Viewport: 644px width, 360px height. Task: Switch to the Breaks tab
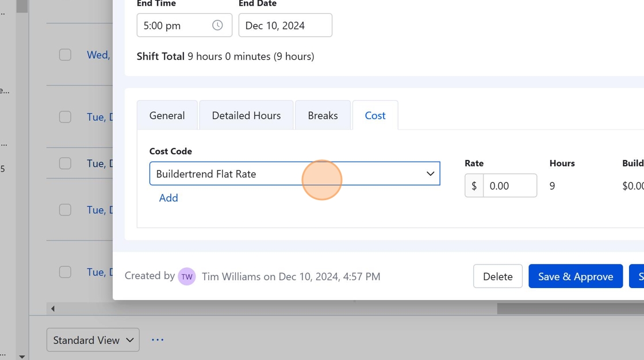tap(323, 116)
